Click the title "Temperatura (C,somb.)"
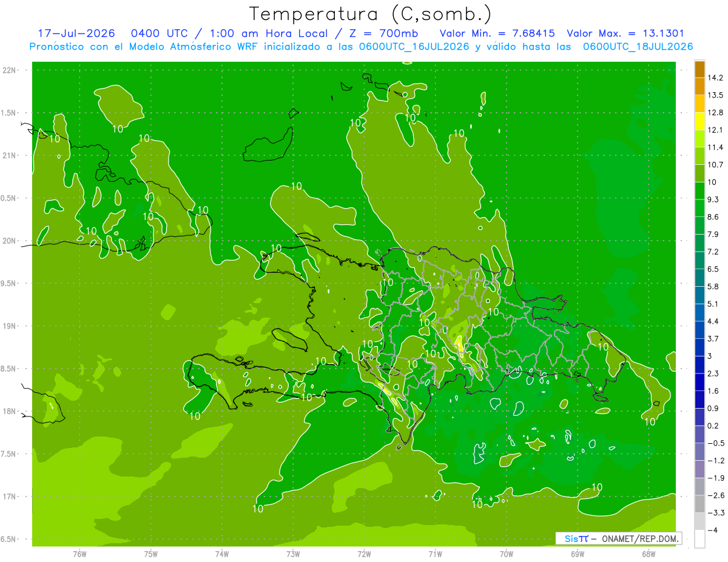This screenshot has height=562, width=728. tap(371, 15)
